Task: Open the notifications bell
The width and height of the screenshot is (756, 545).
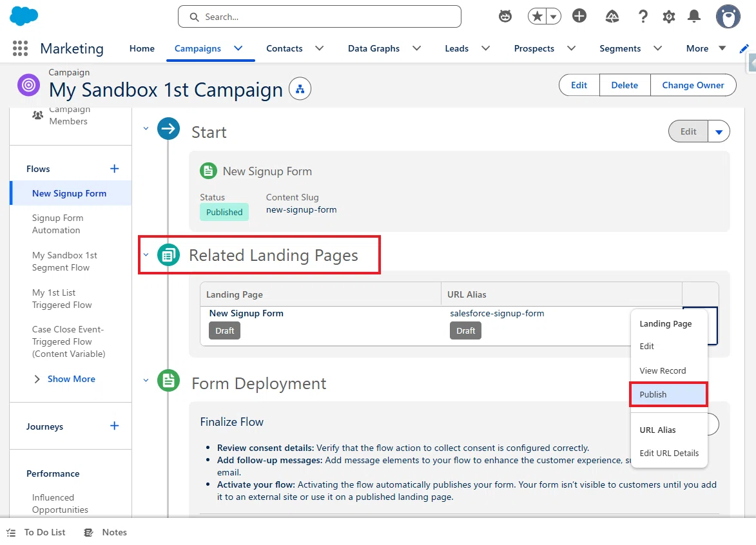Action: [x=693, y=17]
